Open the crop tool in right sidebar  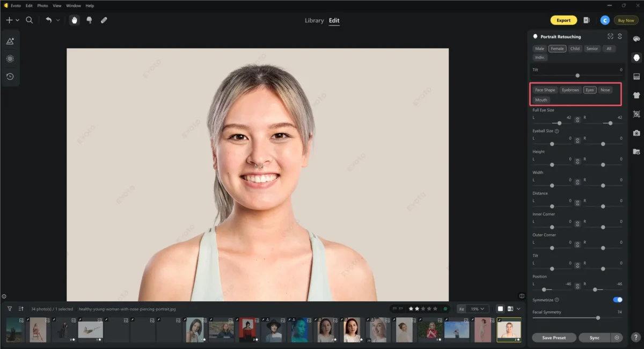[636, 114]
